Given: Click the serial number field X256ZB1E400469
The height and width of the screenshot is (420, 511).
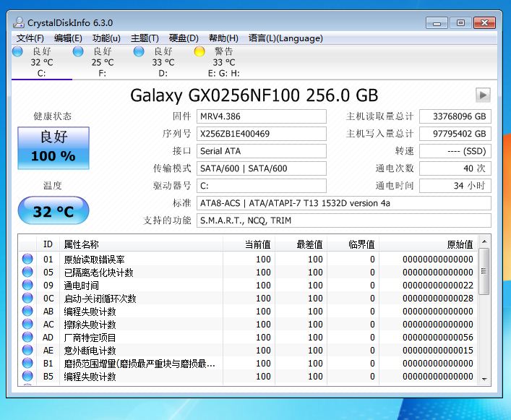Looking at the screenshot, I should (262, 134).
